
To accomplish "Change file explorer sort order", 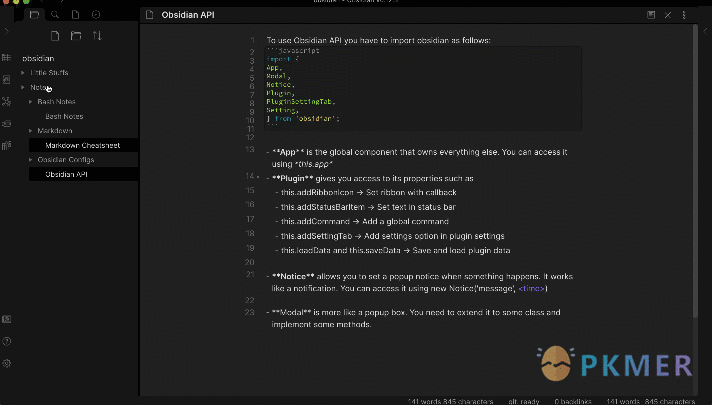I will click(97, 35).
